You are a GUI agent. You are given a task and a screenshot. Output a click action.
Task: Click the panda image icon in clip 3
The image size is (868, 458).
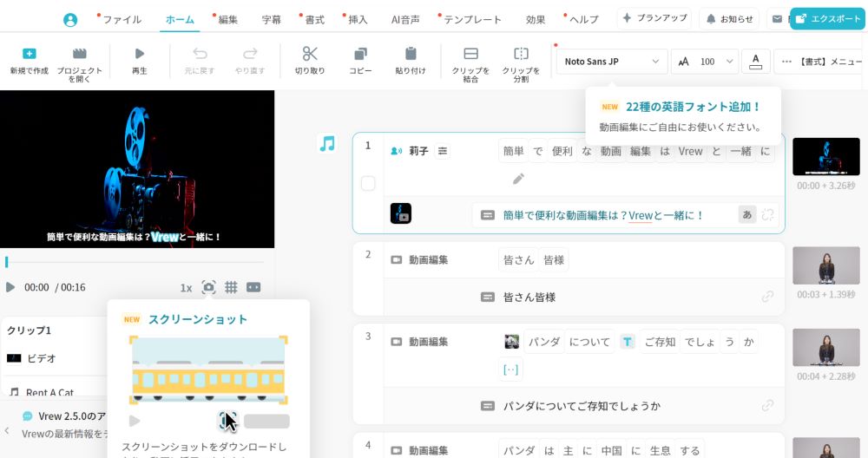[x=512, y=342]
